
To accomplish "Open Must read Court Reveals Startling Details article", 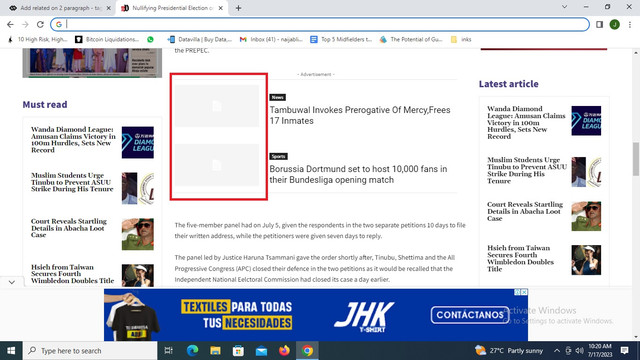I will 69,228.
